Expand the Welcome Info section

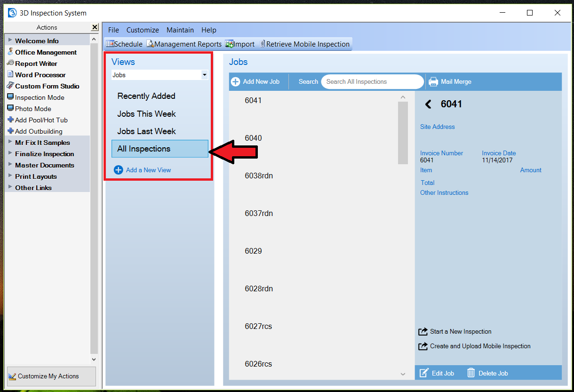(10, 40)
